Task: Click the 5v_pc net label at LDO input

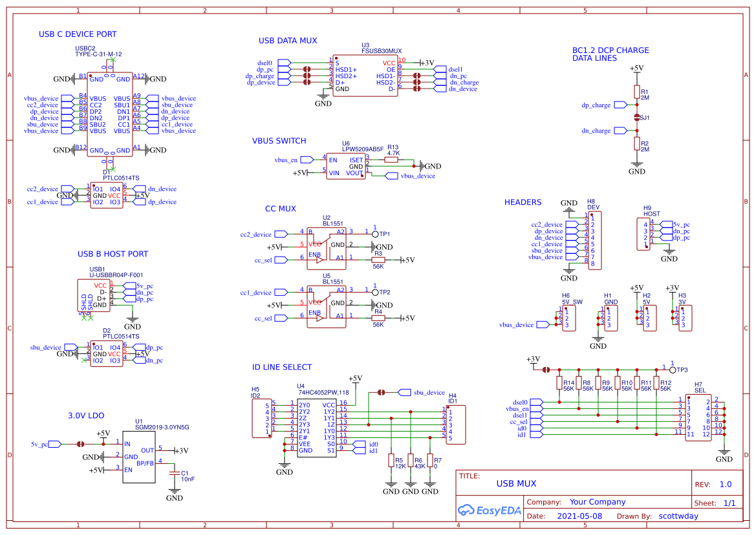Action: pyautogui.click(x=39, y=445)
